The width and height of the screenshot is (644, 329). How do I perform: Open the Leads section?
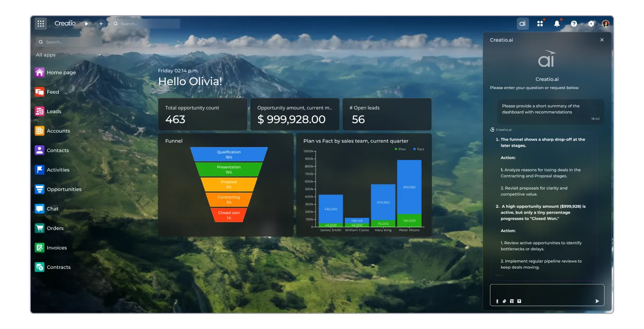pyautogui.click(x=48, y=111)
